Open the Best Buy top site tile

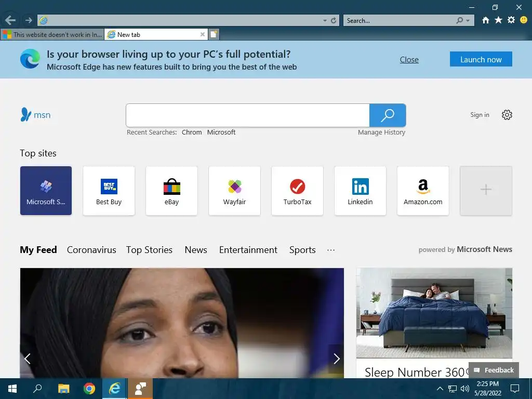coord(109,191)
